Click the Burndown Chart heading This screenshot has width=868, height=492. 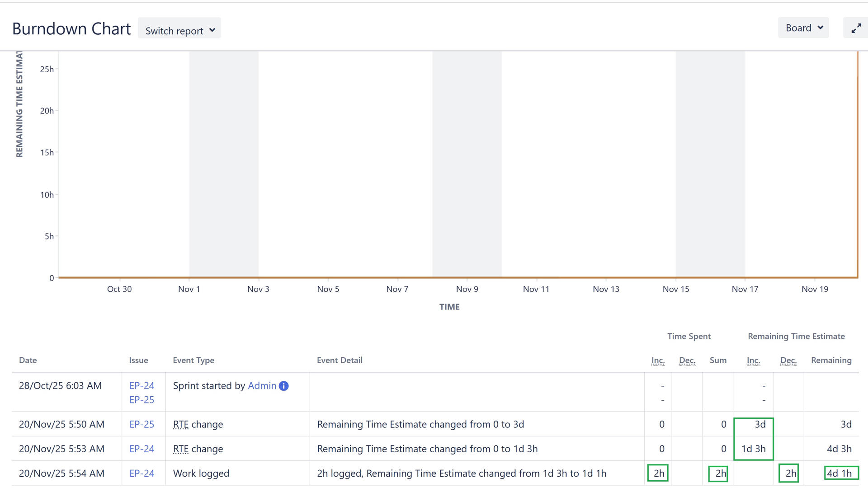71,28
